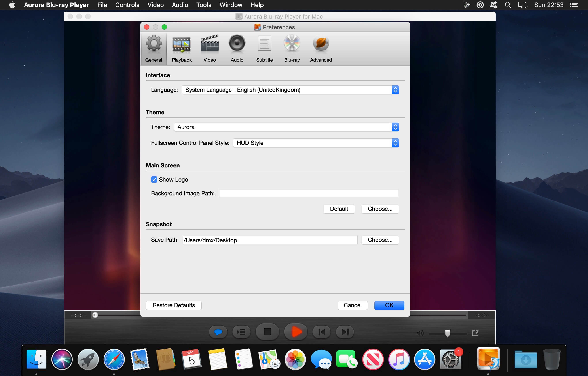588x376 pixels.
Task: Open the Theme dropdown showing Aurora
Action: click(286, 127)
